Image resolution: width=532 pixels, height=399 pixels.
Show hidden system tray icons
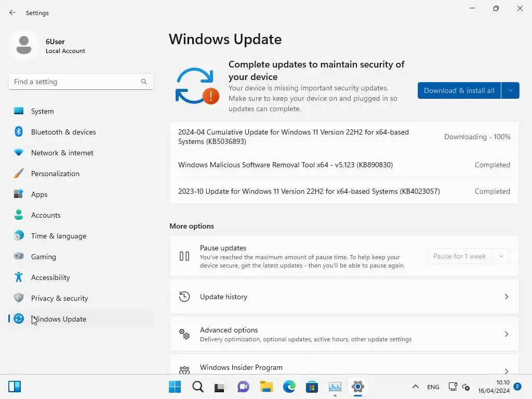(x=416, y=387)
